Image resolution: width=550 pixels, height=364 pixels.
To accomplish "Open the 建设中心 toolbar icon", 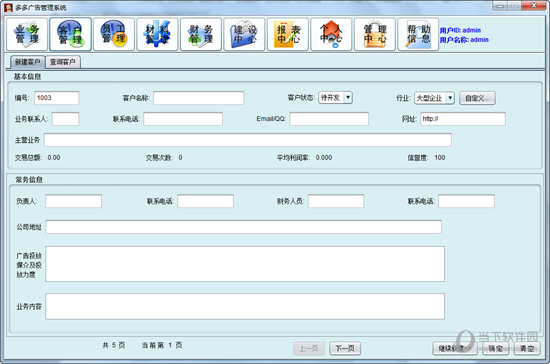I will tap(244, 34).
